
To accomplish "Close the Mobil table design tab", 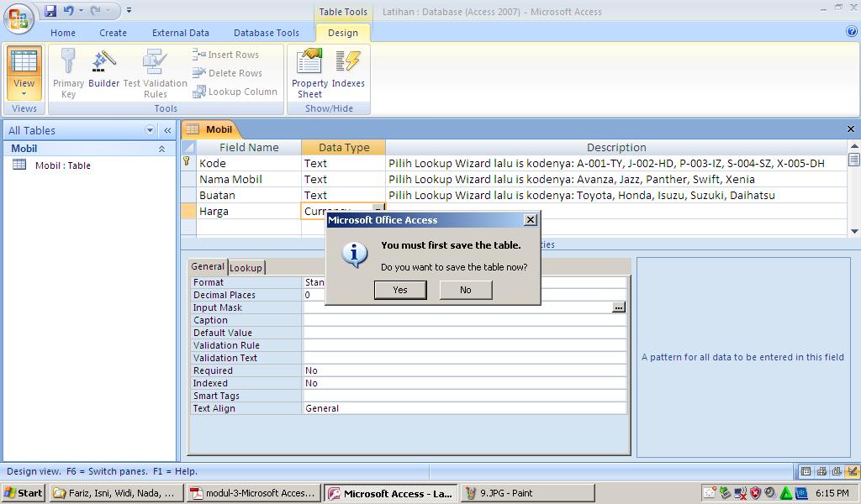I will [x=851, y=129].
